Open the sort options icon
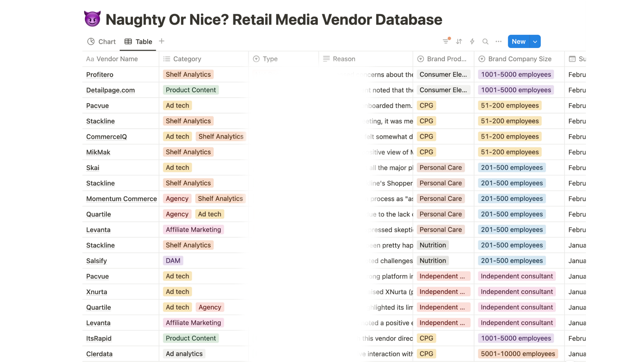 point(459,41)
